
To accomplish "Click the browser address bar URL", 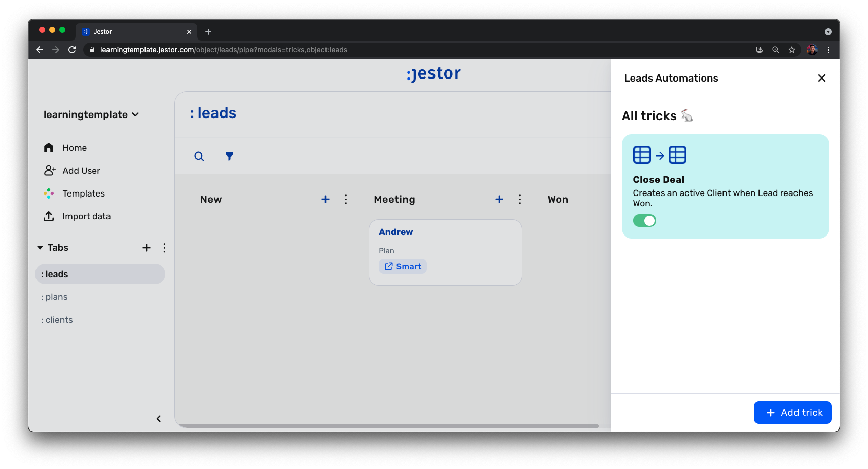I will (224, 50).
